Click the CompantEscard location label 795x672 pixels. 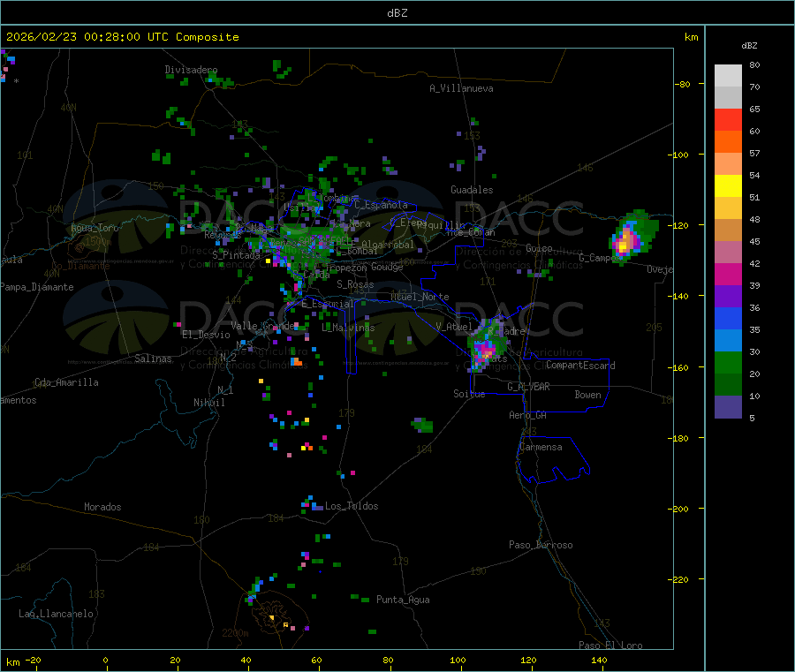click(x=580, y=366)
